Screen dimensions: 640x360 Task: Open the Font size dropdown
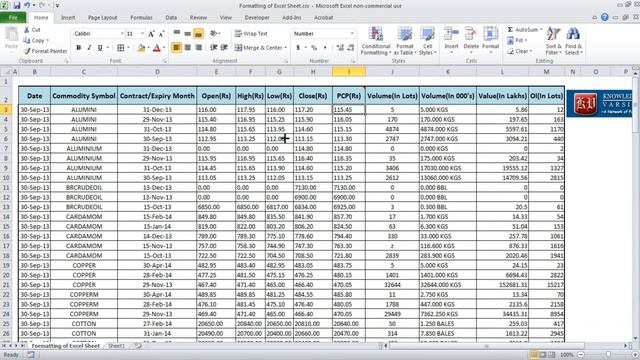tap(142, 33)
